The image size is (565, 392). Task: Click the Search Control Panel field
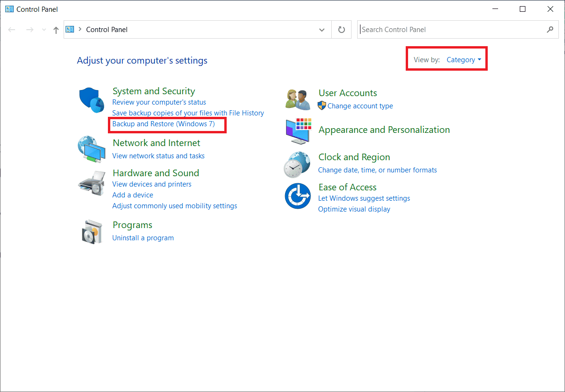[x=458, y=30]
